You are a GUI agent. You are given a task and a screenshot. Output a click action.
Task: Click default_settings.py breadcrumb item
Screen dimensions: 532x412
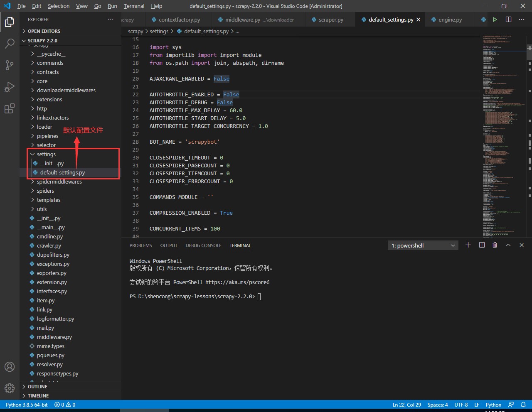click(206, 31)
